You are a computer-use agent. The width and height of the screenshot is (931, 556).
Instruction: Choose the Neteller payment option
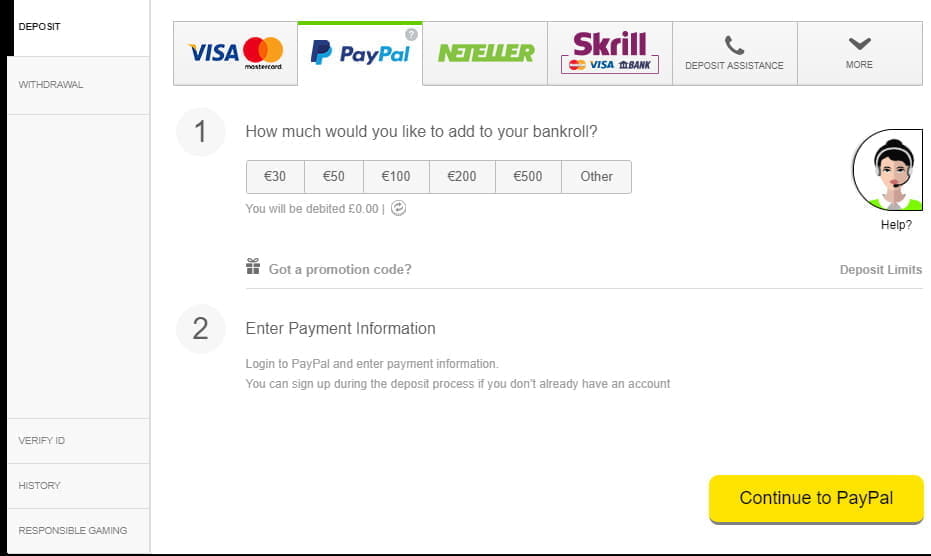point(485,53)
